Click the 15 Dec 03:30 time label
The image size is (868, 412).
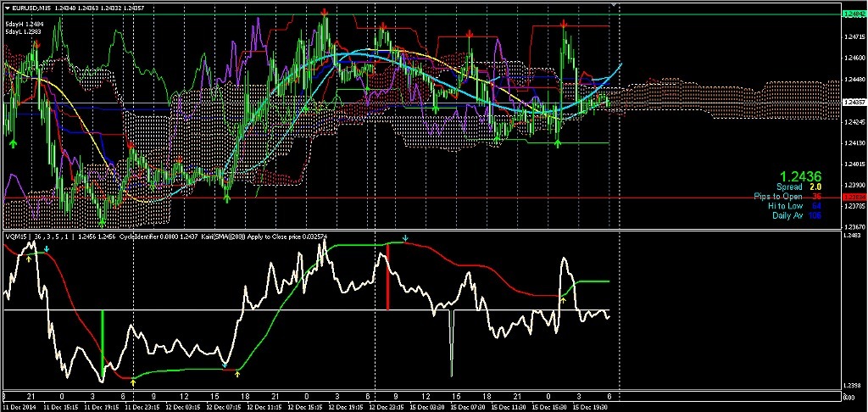pyautogui.click(x=427, y=407)
